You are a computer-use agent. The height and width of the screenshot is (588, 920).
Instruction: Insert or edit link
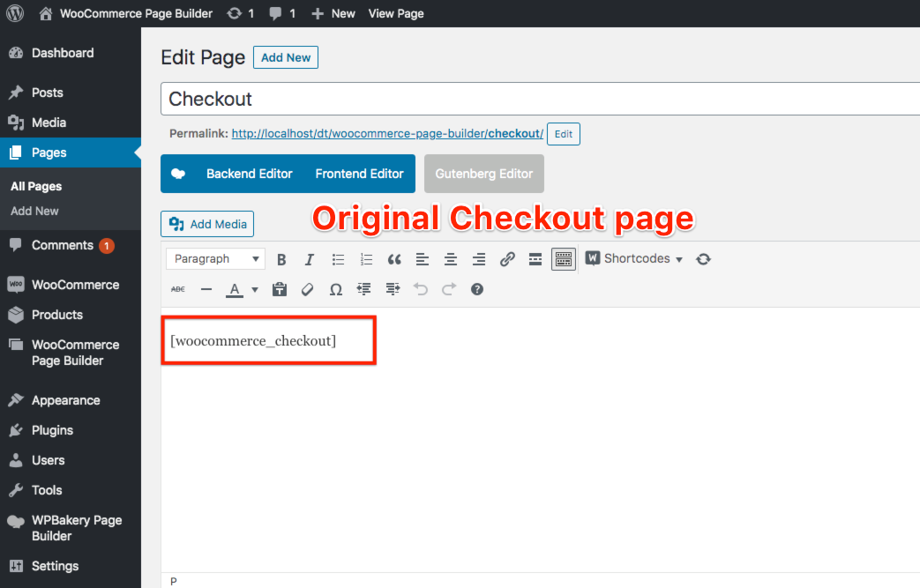[x=507, y=259]
